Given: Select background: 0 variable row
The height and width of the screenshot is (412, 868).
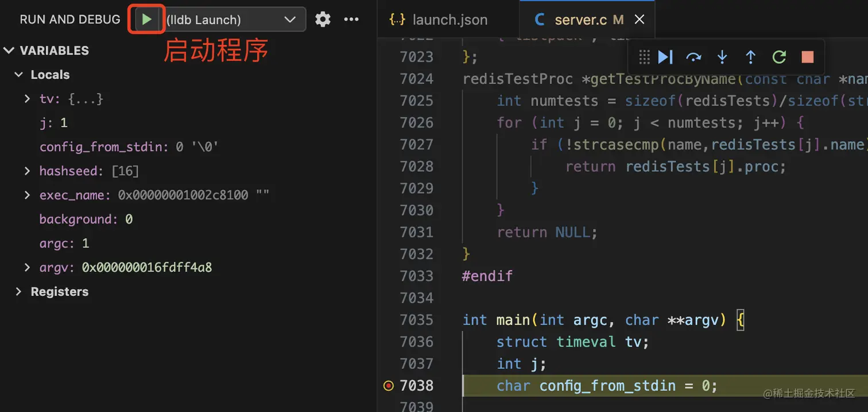Looking at the screenshot, I should (x=86, y=219).
